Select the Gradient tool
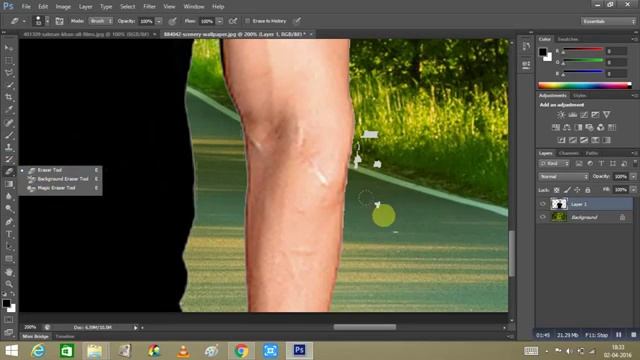 (9, 184)
